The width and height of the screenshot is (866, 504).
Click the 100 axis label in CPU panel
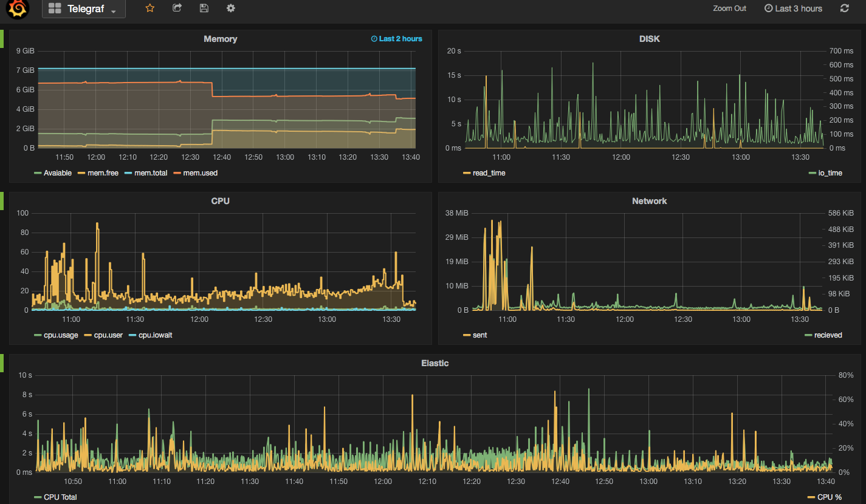click(x=23, y=213)
